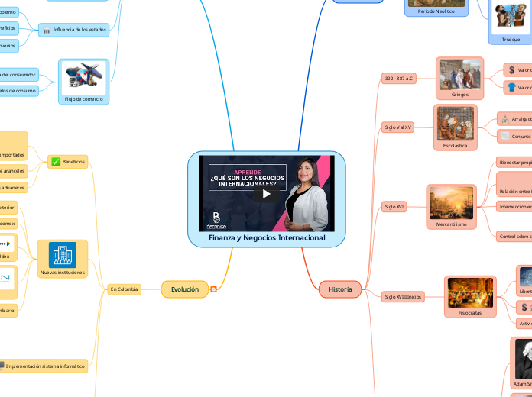This screenshot has width=532, height=397.
Task: Click the church icon on the Arraigado node
Action: point(505,119)
